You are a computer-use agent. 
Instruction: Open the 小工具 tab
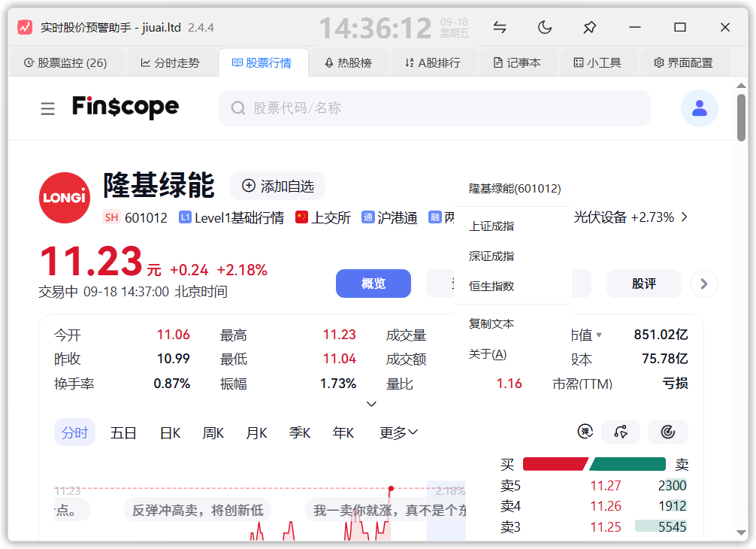(x=597, y=62)
